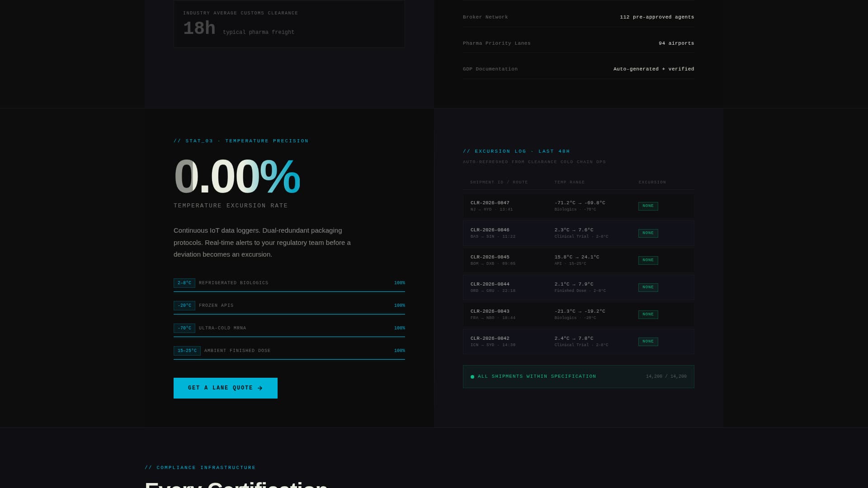The width and height of the screenshot is (868, 488).
Task: Click NONE badge for CLR-2026-0846
Action: click(x=648, y=233)
